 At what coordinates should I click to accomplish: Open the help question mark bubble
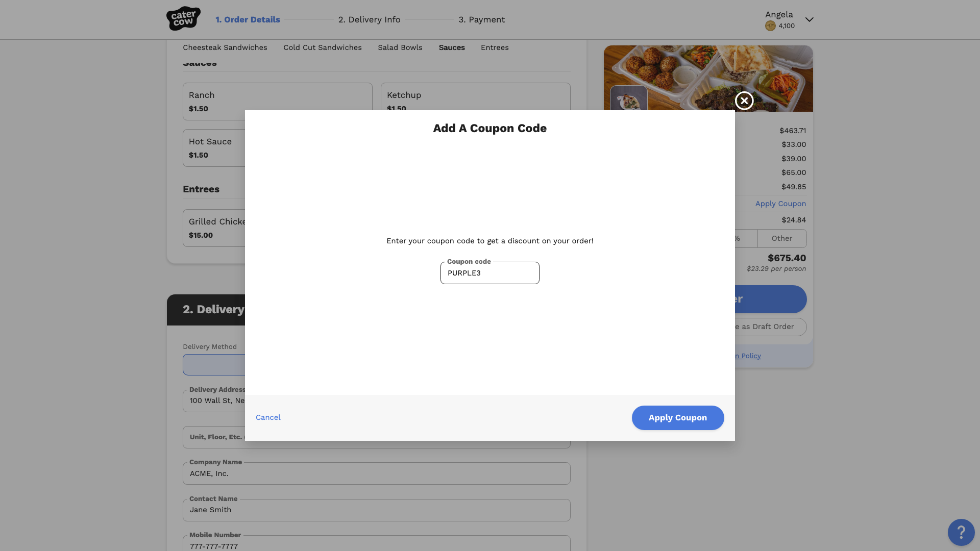click(961, 532)
